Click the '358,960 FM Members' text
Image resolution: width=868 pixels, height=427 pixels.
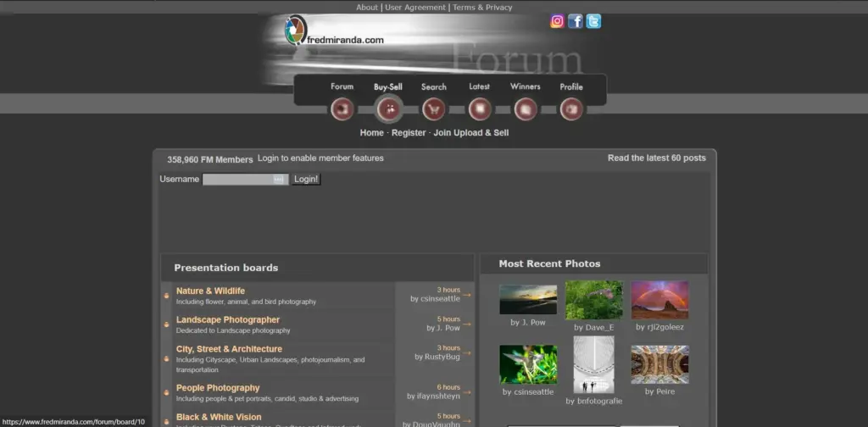click(210, 159)
